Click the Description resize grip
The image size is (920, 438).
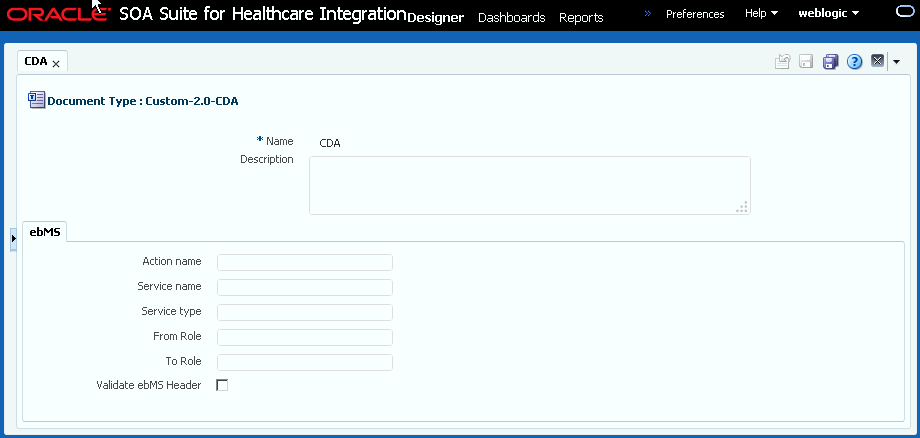tap(742, 207)
